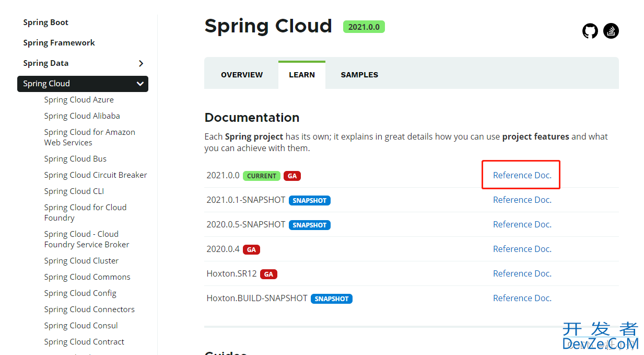Click the SNAPSHOT badge on 2021.0.1-SNAPSHOT row
The height and width of the screenshot is (355, 644).
[x=310, y=200]
